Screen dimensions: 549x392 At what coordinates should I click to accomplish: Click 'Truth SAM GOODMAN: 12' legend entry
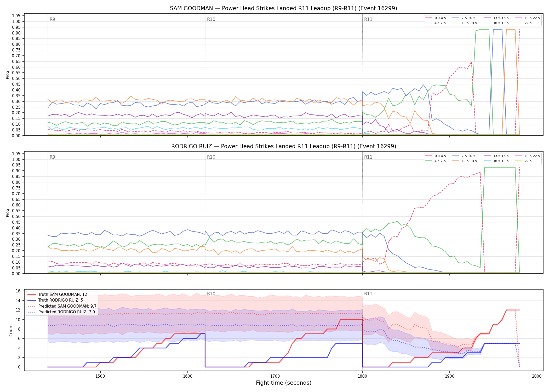(62, 295)
